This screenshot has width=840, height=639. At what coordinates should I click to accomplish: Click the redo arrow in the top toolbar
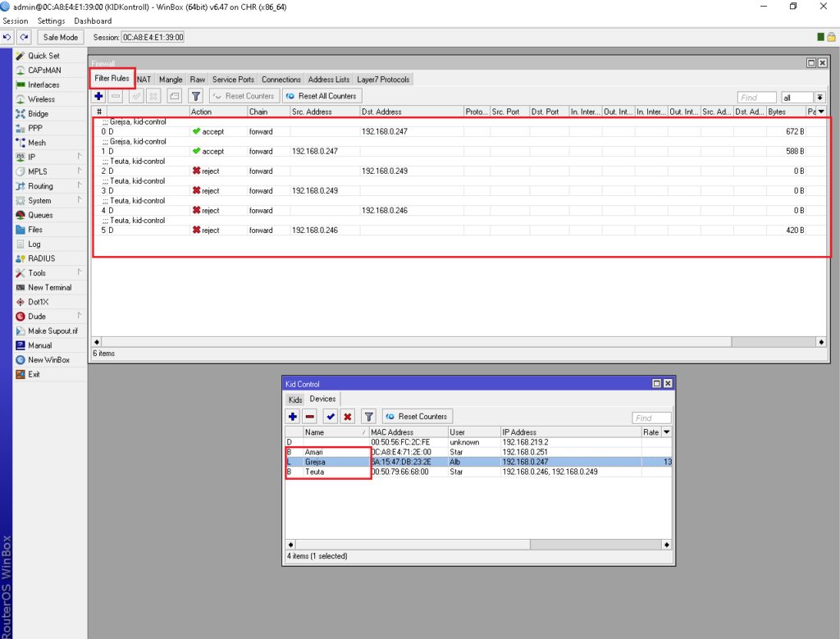point(25,37)
